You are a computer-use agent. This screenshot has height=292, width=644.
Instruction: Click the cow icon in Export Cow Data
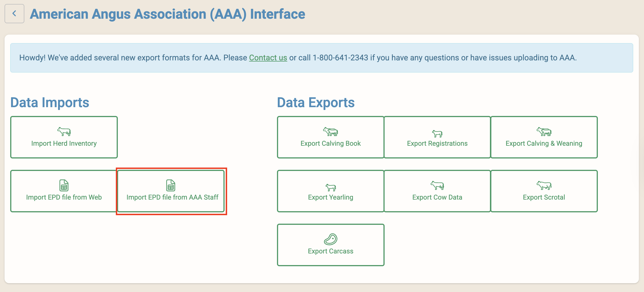pos(437,185)
